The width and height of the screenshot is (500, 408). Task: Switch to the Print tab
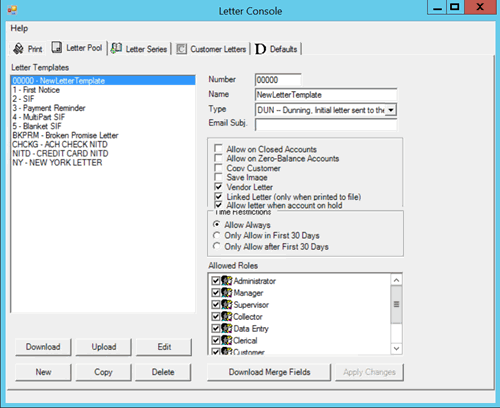click(28, 49)
